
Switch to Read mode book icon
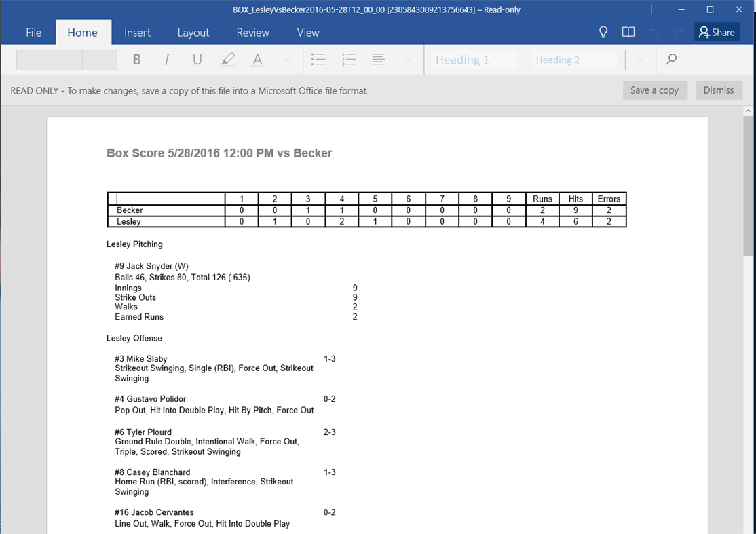tap(628, 32)
